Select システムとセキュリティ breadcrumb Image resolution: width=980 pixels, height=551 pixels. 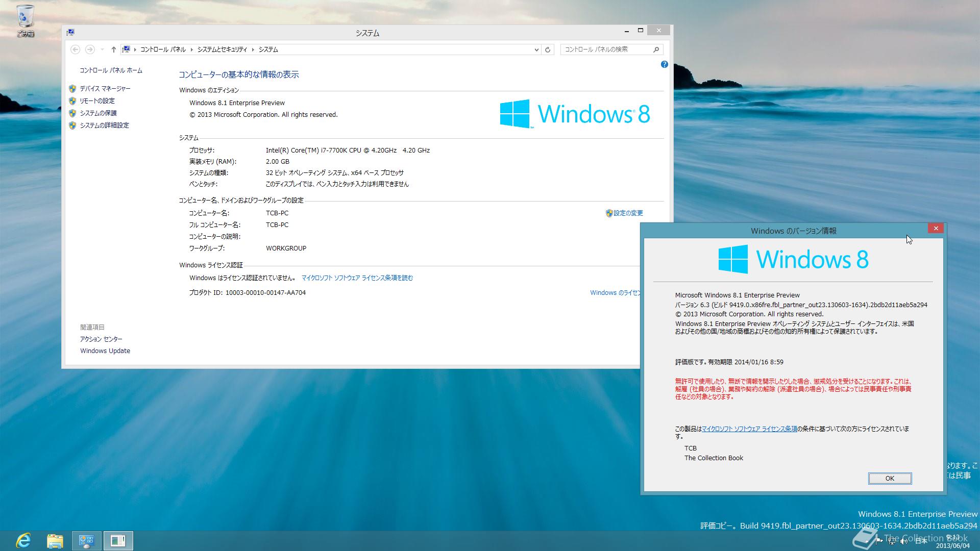click(x=222, y=49)
